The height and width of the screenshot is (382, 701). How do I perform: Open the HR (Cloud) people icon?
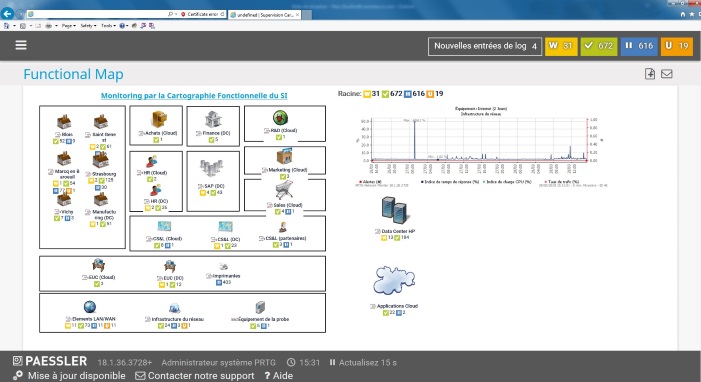[152, 161]
